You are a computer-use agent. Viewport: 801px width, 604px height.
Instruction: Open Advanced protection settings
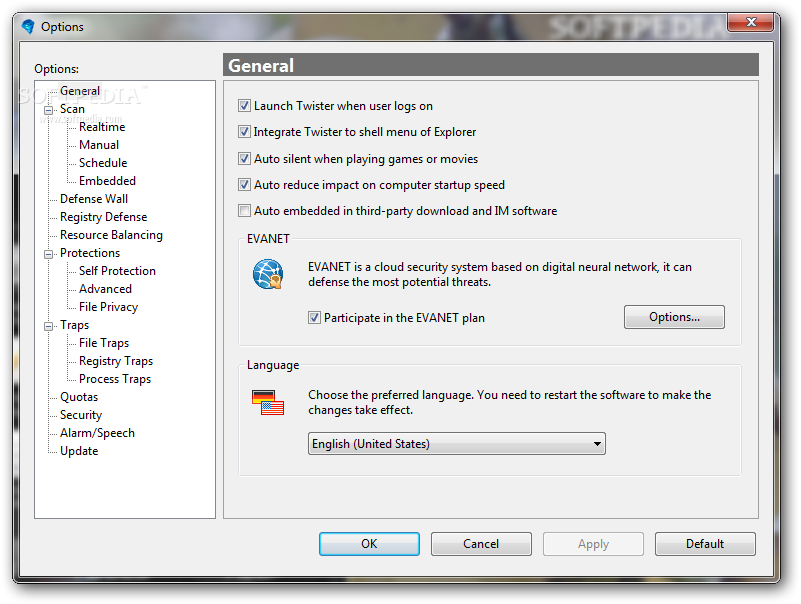(105, 289)
